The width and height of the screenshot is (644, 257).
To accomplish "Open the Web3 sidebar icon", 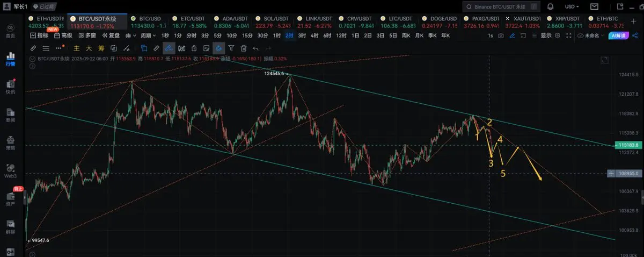I will coord(10,170).
